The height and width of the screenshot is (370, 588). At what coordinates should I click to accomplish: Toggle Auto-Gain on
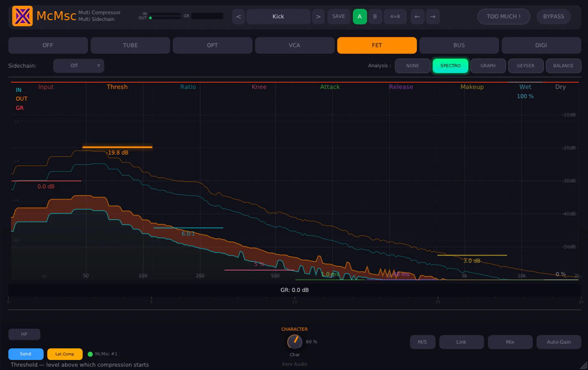559,342
